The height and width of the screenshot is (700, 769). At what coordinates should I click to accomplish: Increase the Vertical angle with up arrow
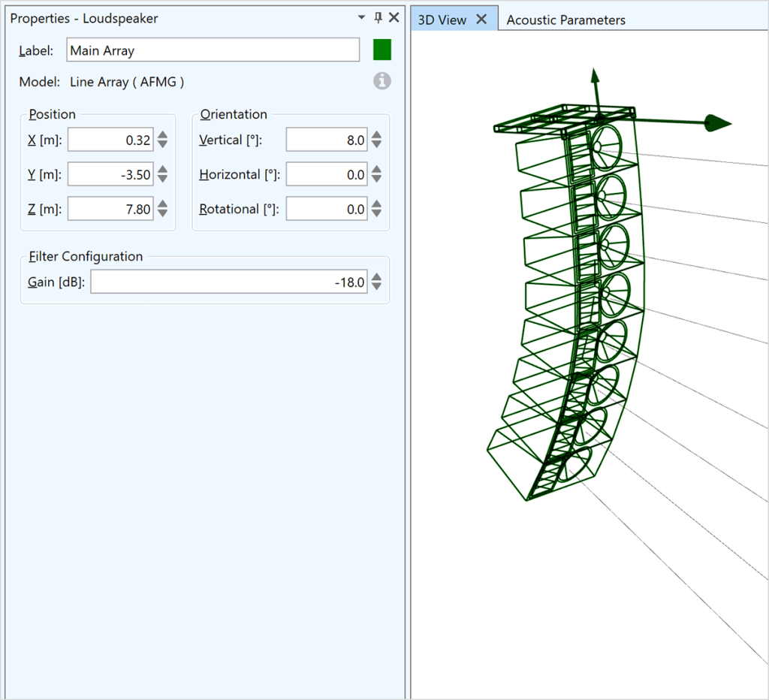376,136
